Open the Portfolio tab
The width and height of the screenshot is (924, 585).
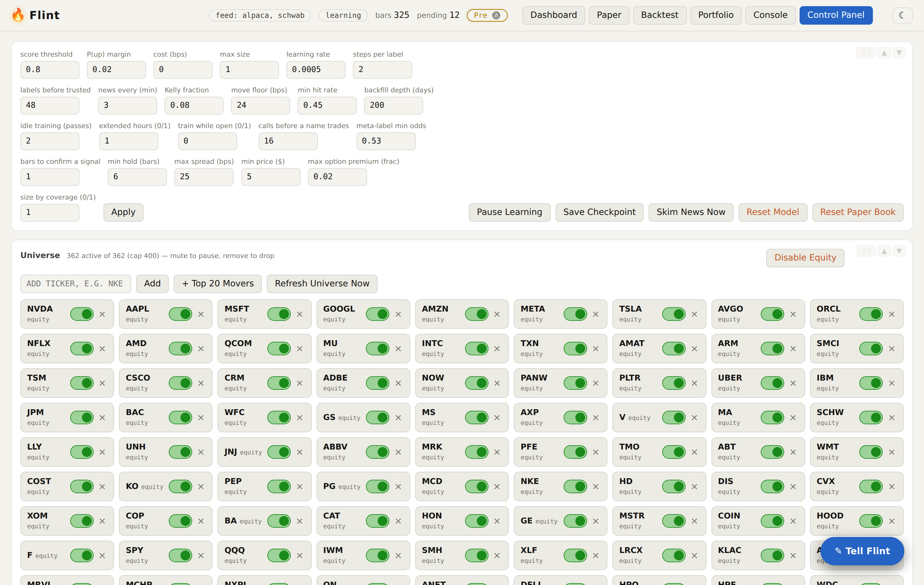(x=716, y=15)
